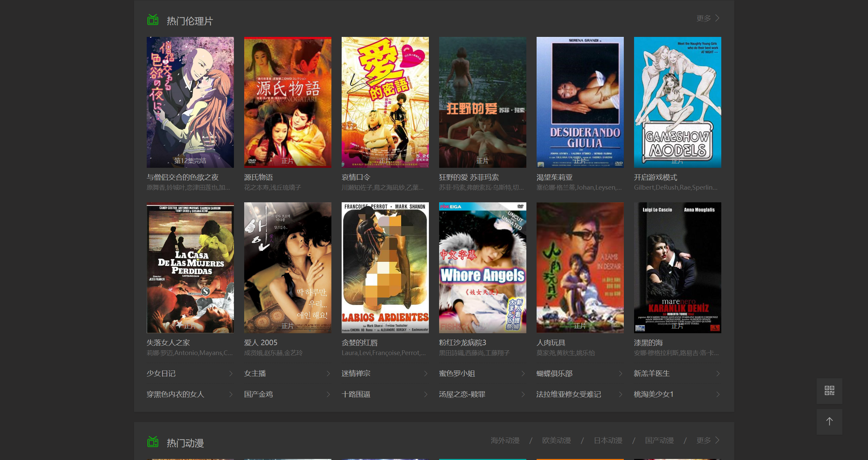Image resolution: width=868 pixels, height=460 pixels.
Task: Open the 漆黑的海 title link
Action: (648, 343)
